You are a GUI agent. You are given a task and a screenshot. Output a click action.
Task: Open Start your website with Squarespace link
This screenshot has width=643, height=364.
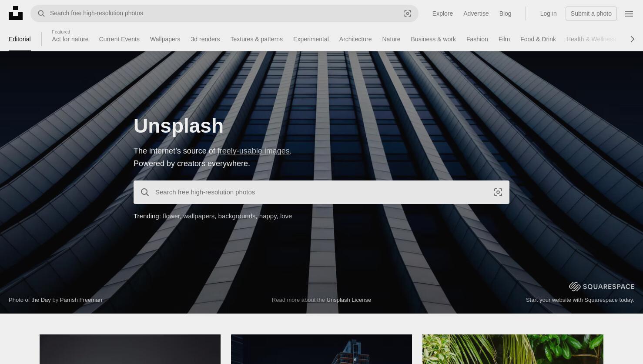click(580, 300)
